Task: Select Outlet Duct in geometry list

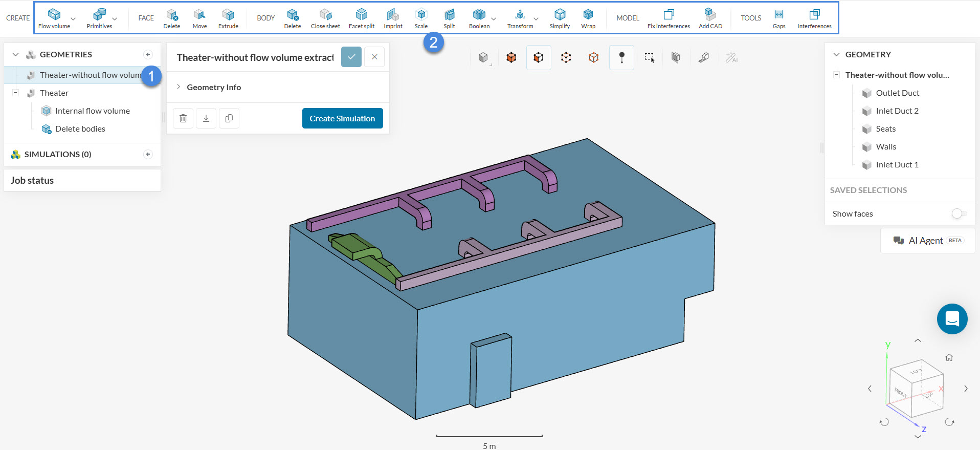Action: 897,93
